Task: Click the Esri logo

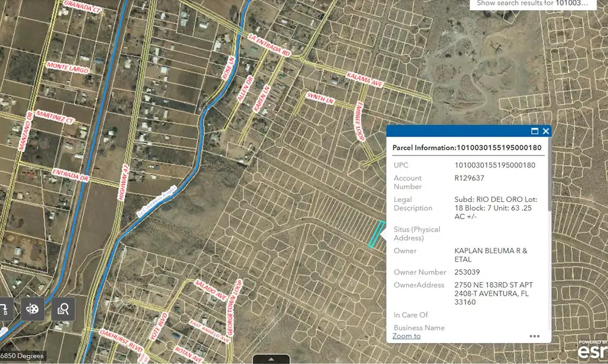Action: tap(592, 352)
